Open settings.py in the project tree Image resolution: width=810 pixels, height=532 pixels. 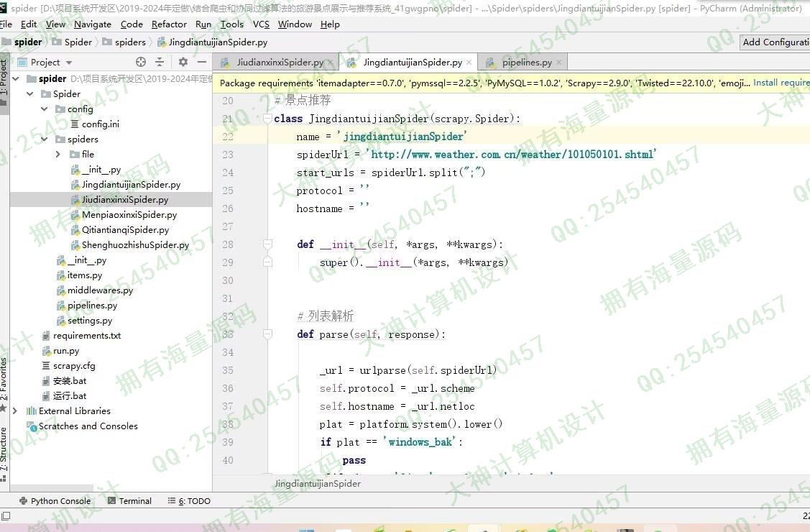point(89,321)
